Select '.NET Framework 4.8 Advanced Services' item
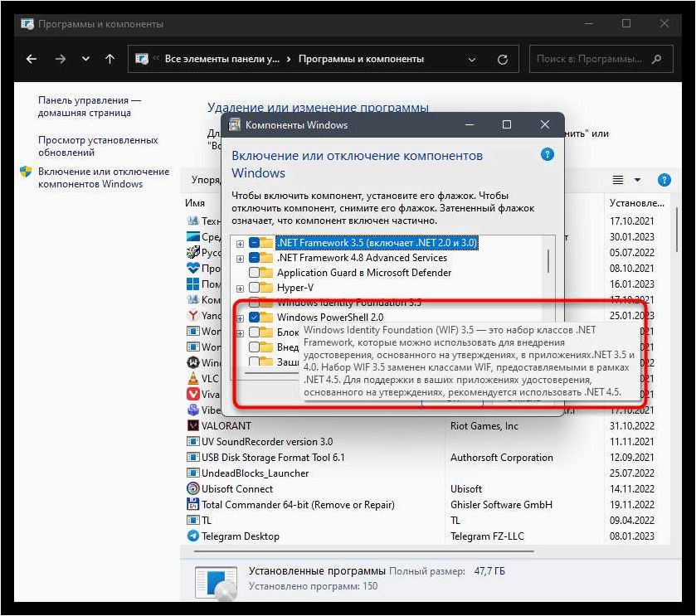The height and width of the screenshot is (616, 696). coord(362,258)
